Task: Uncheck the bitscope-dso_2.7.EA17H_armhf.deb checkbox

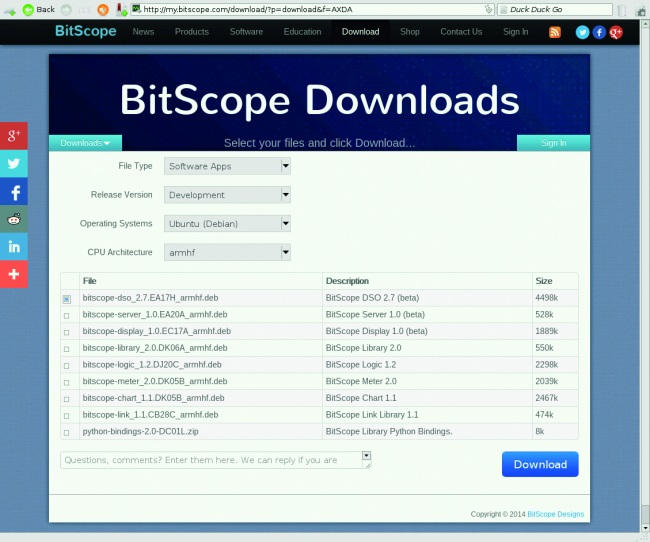Action: (67, 299)
